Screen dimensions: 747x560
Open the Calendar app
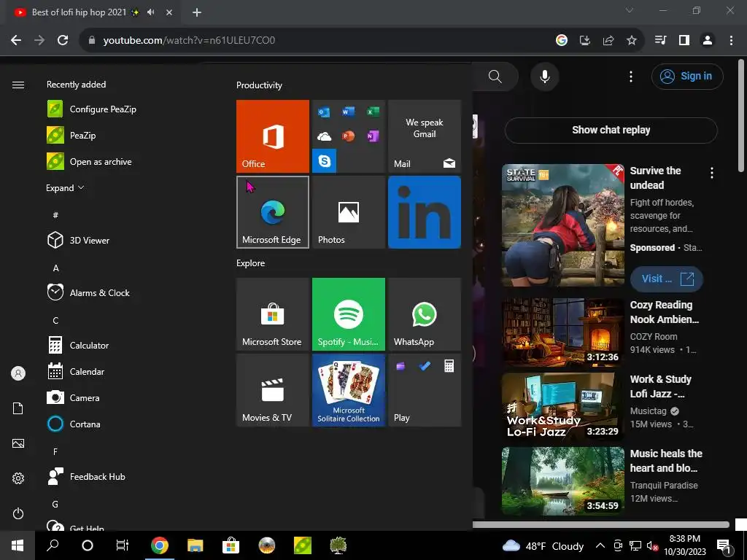[x=76, y=371]
